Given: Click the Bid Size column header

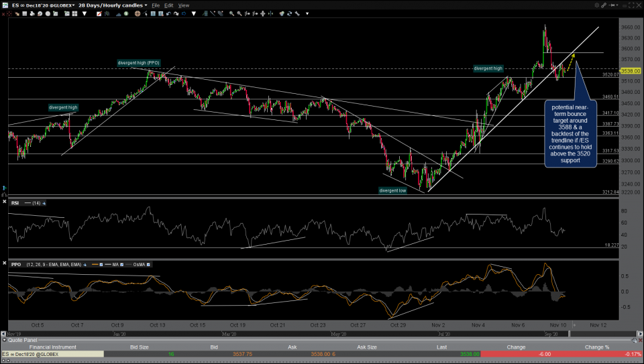Looking at the screenshot, I should [x=140, y=347].
